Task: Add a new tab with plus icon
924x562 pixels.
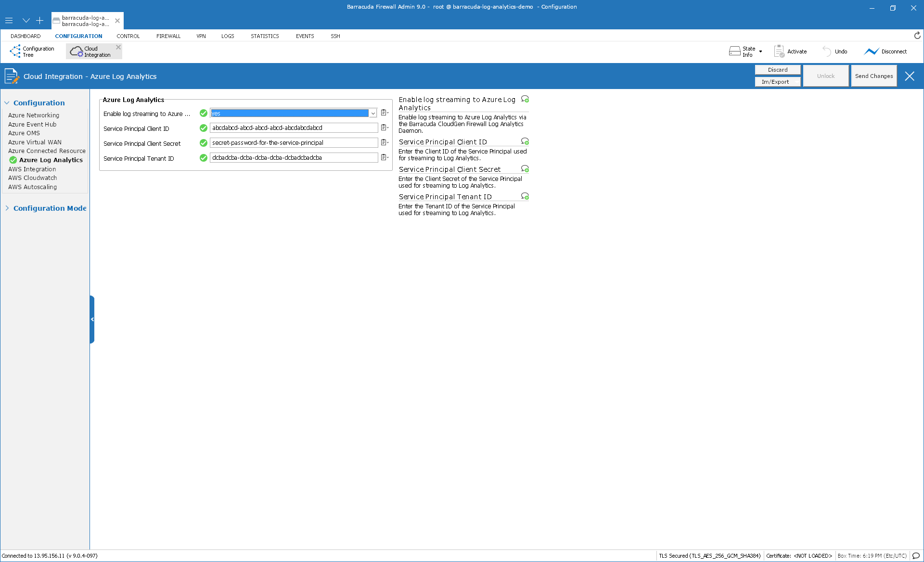Action: coord(39,21)
